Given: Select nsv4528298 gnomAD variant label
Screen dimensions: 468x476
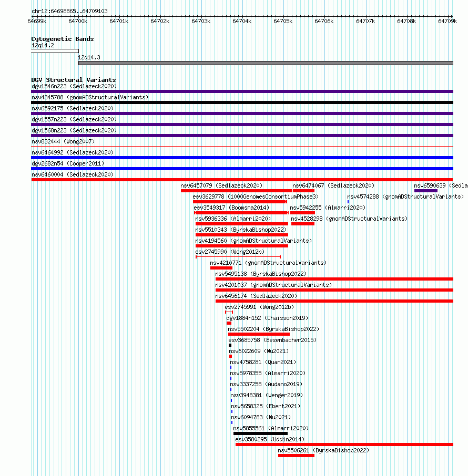Looking at the screenshot, I should (x=349, y=219).
